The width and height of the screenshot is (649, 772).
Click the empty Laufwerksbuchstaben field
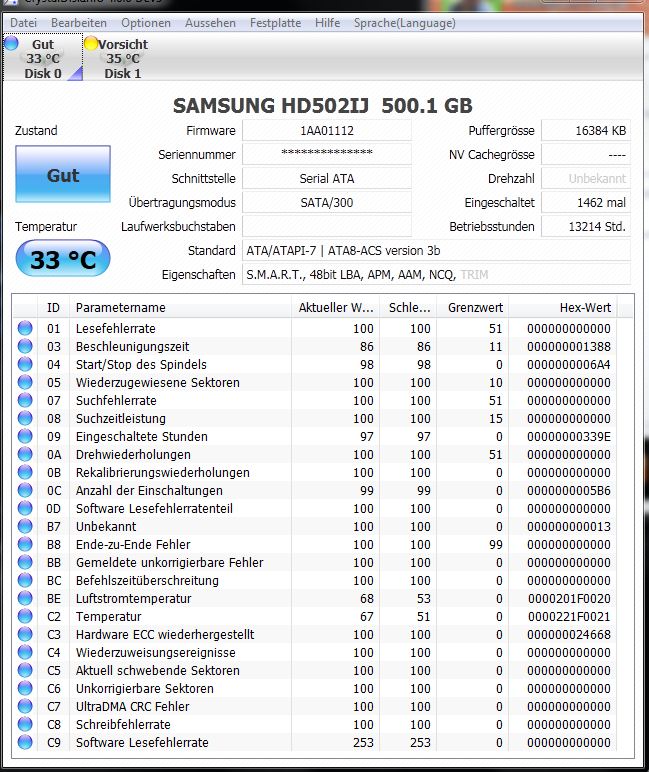pyautogui.click(x=326, y=226)
